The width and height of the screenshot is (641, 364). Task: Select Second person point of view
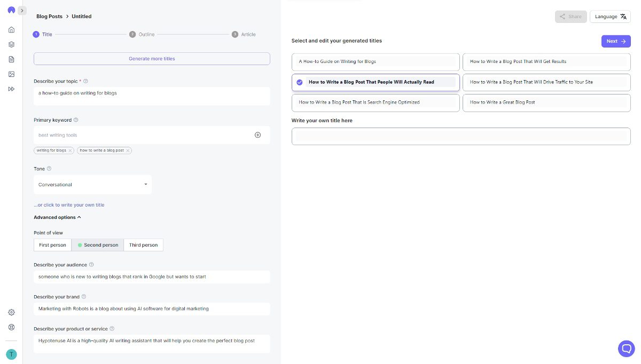pos(97,245)
